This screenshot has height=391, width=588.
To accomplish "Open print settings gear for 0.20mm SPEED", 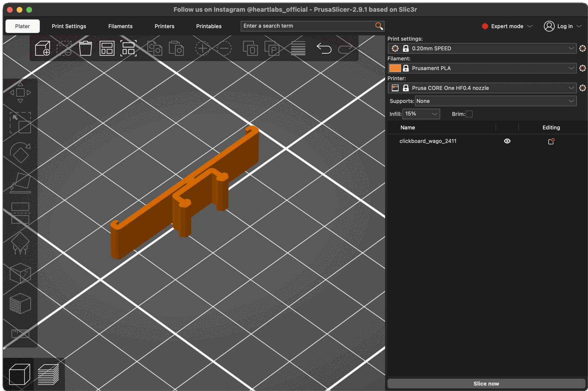I will [582, 49].
